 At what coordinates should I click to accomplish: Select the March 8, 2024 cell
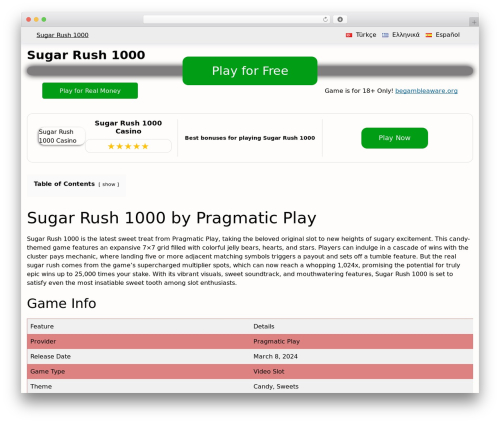click(362, 356)
